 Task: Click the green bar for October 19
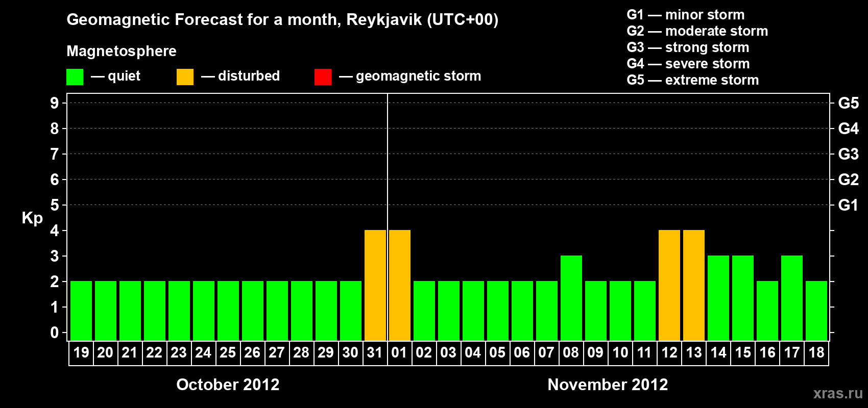(81, 311)
